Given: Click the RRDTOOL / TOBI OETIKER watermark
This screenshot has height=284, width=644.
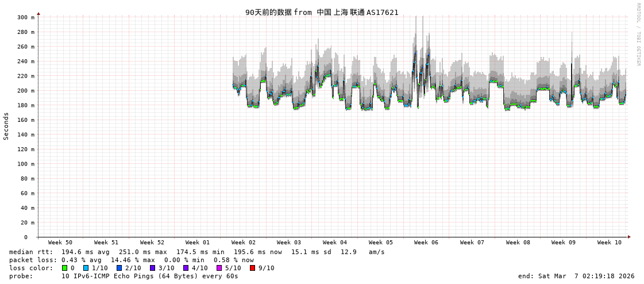Looking at the screenshot, I should click(638, 34).
